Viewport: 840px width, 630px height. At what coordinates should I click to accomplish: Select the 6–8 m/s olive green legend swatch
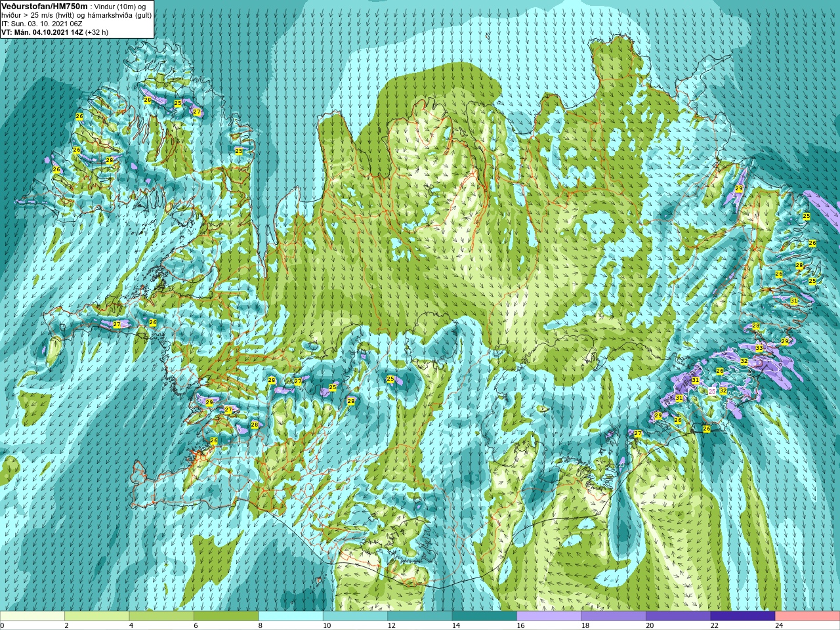(226, 616)
